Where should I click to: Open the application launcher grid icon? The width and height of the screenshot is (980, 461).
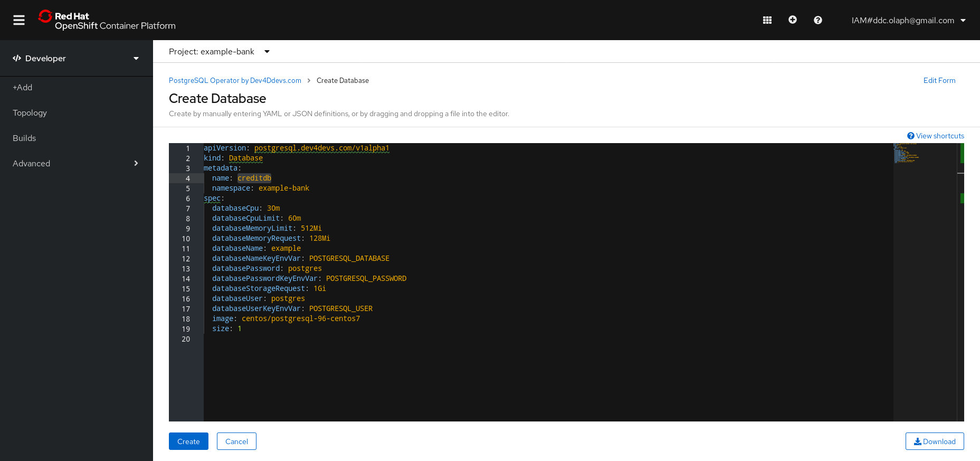tap(767, 20)
